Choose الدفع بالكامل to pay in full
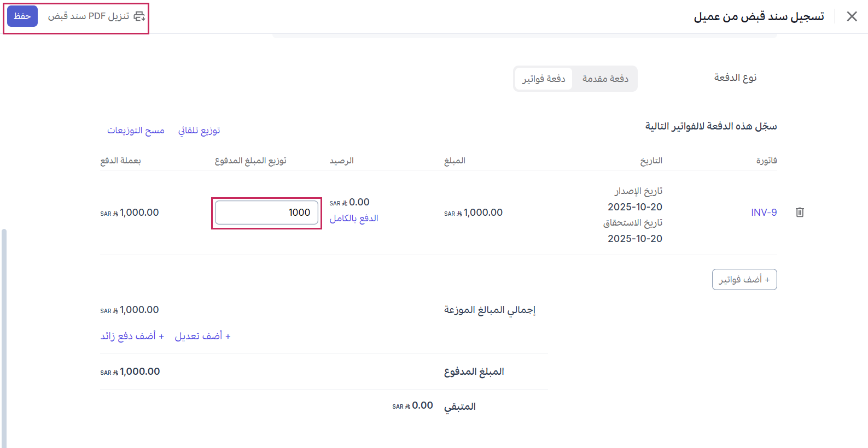Viewport: 868px width, 448px height. click(x=354, y=219)
